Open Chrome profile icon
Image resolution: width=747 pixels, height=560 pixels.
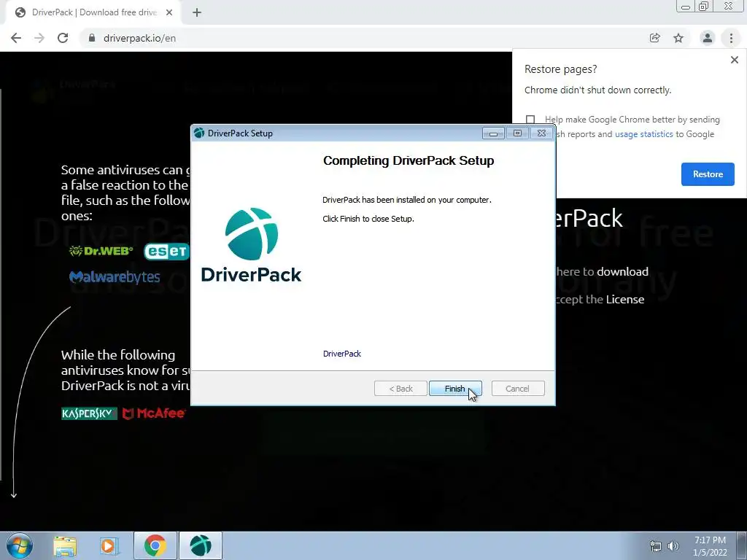coord(707,38)
